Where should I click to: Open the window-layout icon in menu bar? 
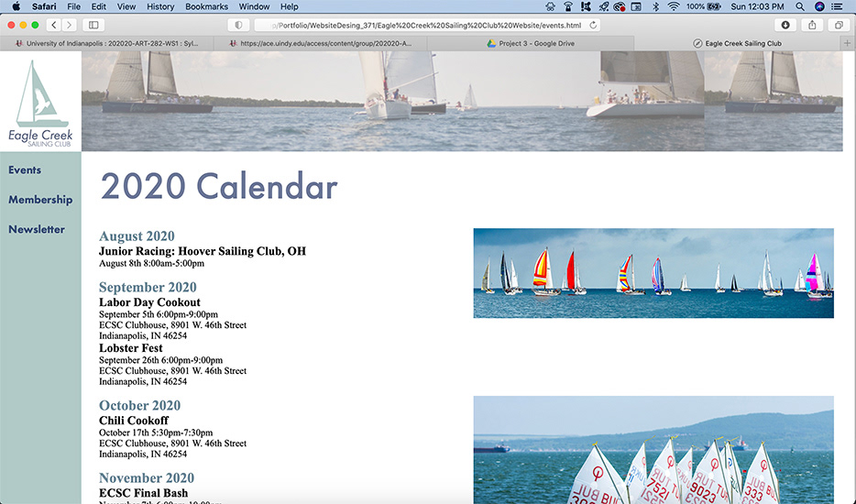pos(637,6)
